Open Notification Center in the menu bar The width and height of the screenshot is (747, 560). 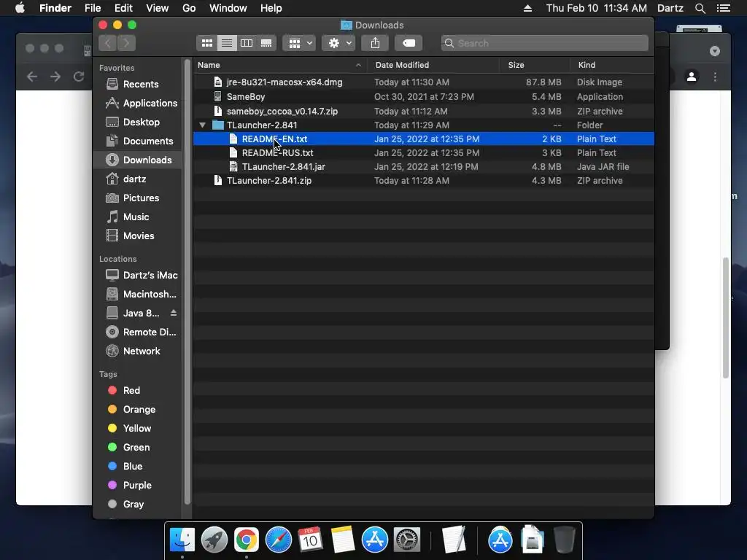pos(724,8)
